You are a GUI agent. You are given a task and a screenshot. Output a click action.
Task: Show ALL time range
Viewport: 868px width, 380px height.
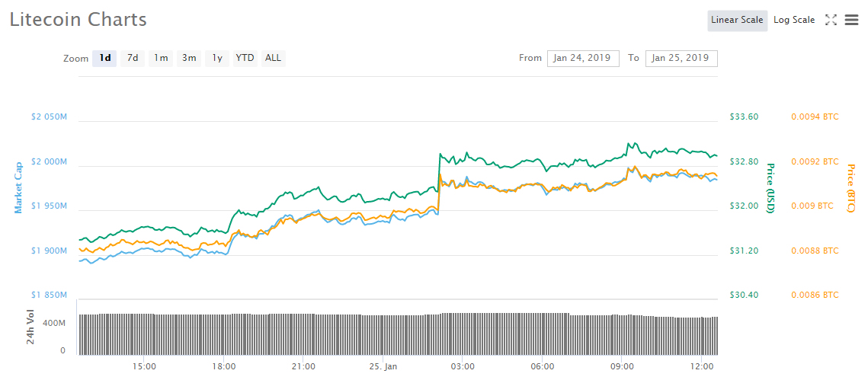(x=273, y=58)
